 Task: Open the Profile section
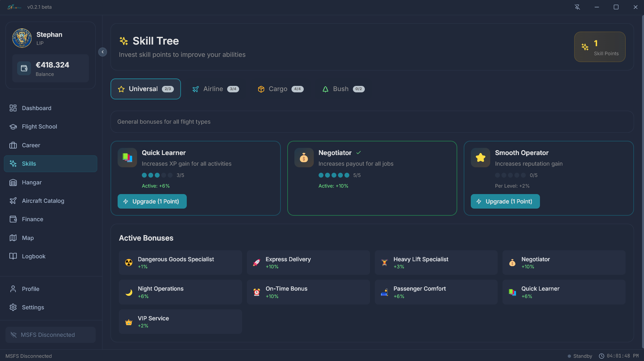(x=30, y=289)
